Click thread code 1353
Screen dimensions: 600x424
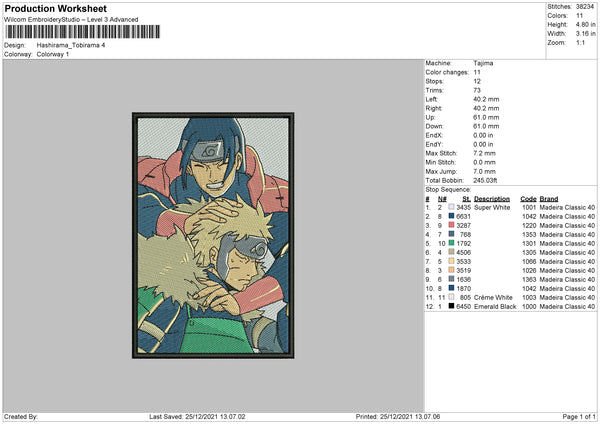(529, 234)
